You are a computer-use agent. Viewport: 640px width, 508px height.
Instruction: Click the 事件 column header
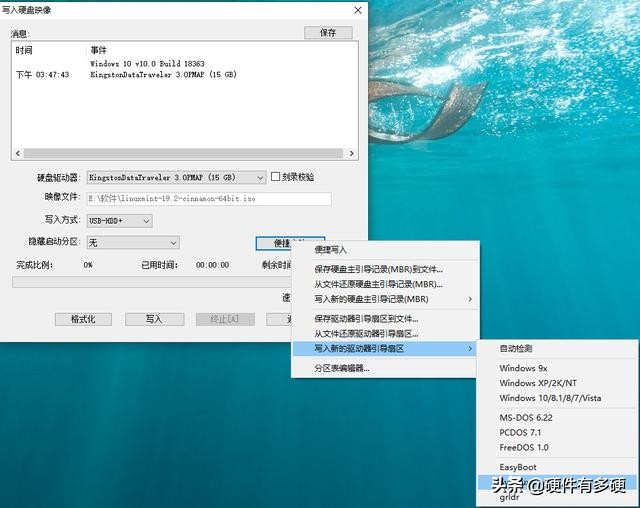[x=98, y=50]
